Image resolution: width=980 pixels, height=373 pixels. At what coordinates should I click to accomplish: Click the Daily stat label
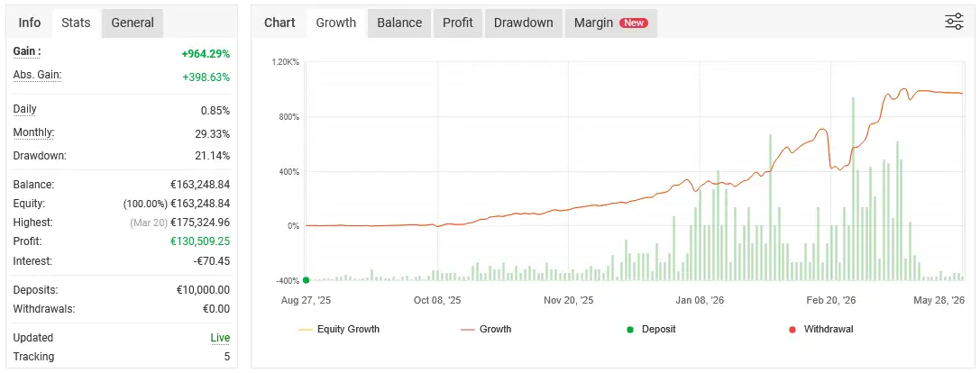point(25,109)
